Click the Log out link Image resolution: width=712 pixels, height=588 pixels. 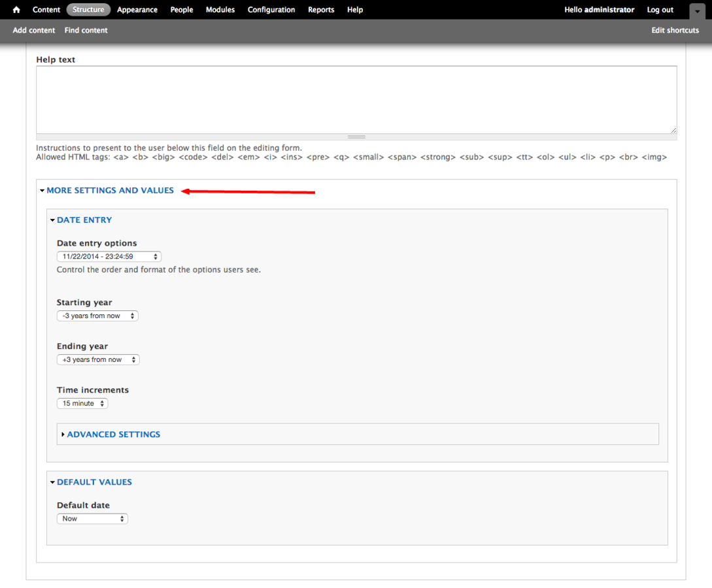tap(660, 10)
